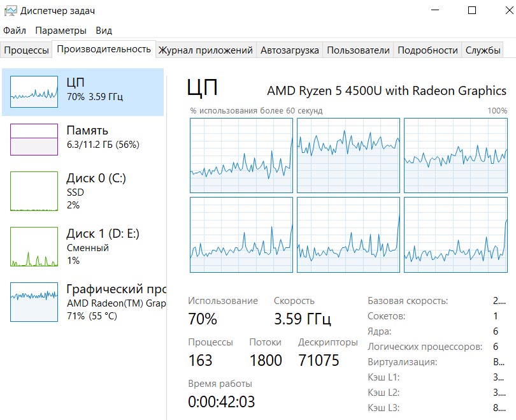Click the third CPU core graph in top row
The image size is (516, 420).
click(x=455, y=156)
